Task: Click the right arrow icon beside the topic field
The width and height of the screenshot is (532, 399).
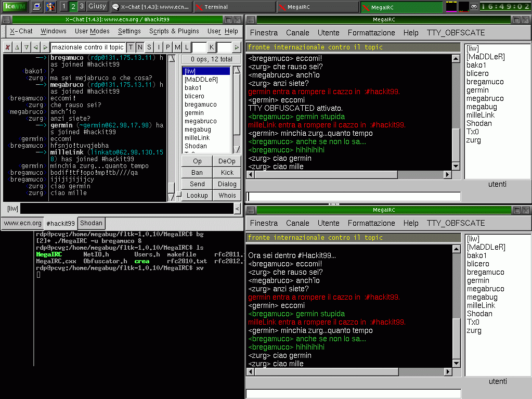Action: pos(45,47)
